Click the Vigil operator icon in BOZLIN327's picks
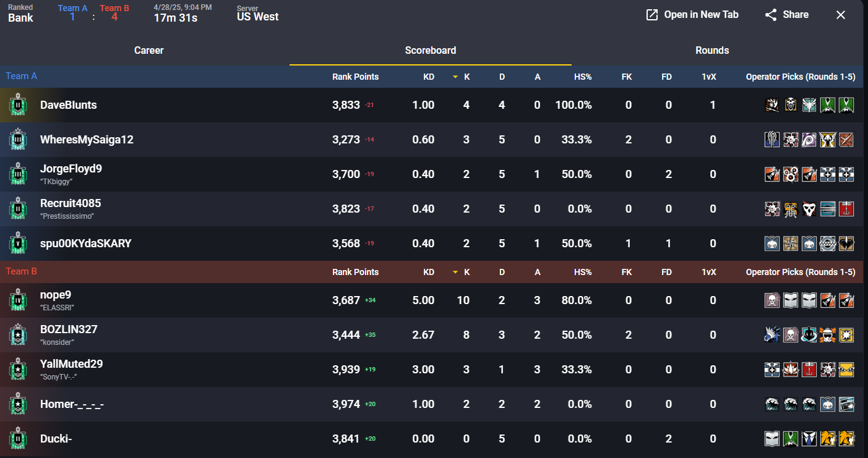Screen dimensions: 868x458 click(x=809, y=334)
